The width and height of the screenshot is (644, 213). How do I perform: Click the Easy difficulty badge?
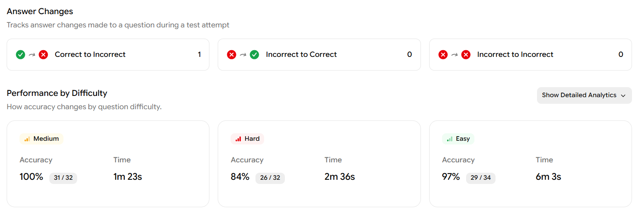click(458, 139)
